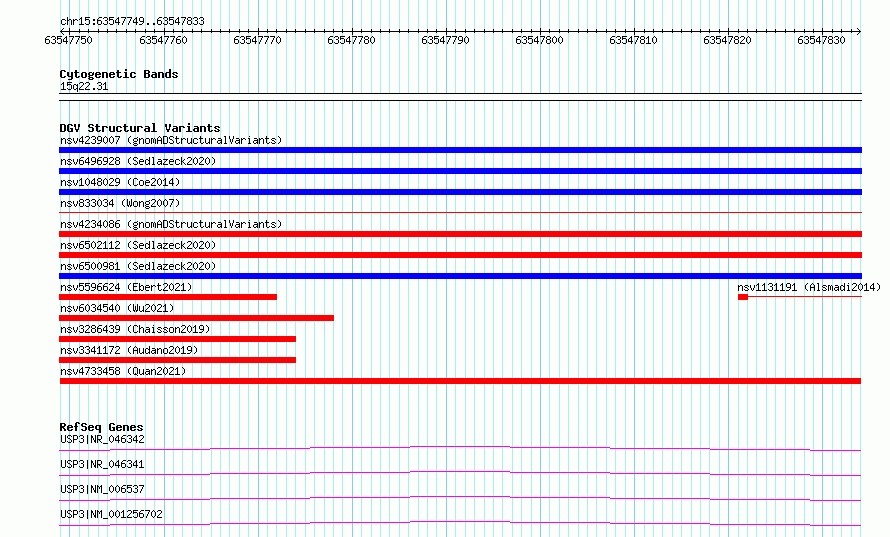Click the red bar under nsv3341172 Audano2019
The image size is (890, 537).
tap(178, 360)
